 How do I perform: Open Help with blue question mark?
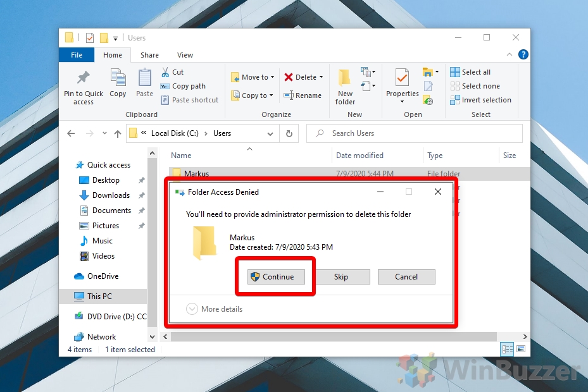pyautogui.click(x=523, y=55)
